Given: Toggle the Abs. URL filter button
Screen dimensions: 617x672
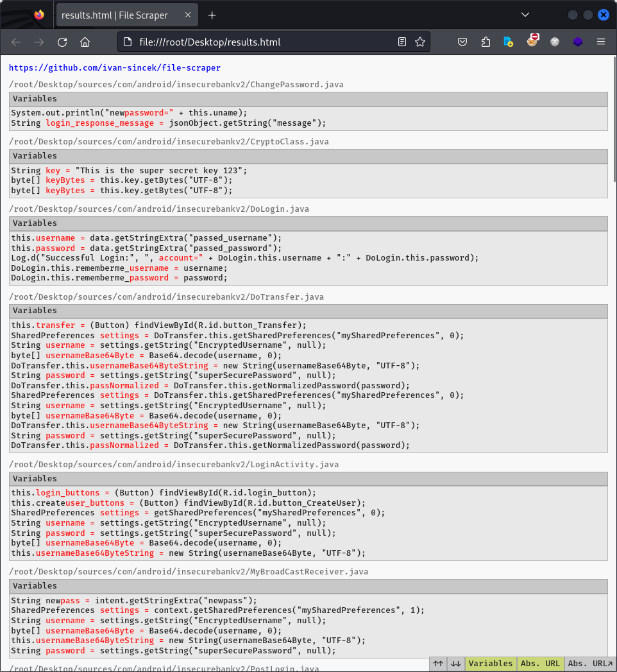Looking at the screenshot, I should (x=540, y=664).
